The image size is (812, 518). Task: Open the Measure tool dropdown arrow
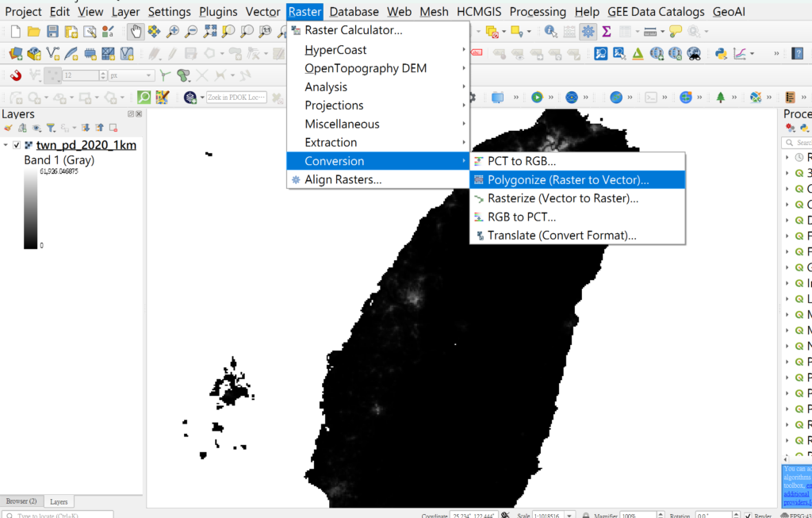662,32
